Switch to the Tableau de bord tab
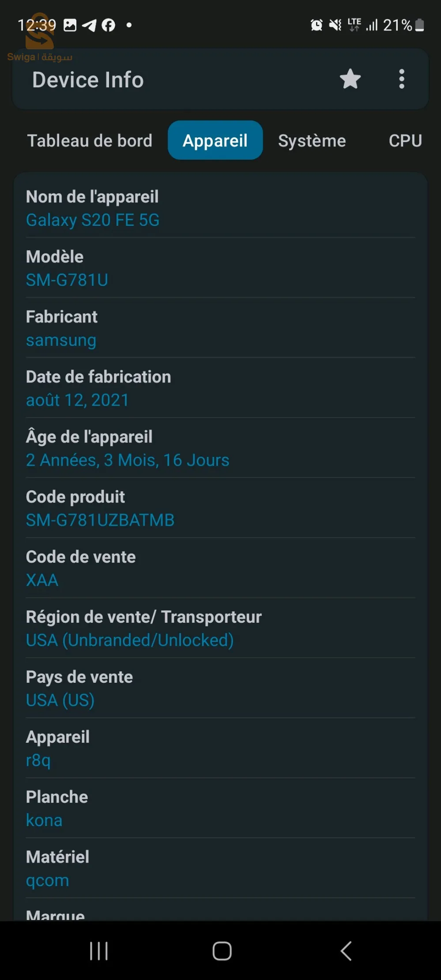 (90, 141)
